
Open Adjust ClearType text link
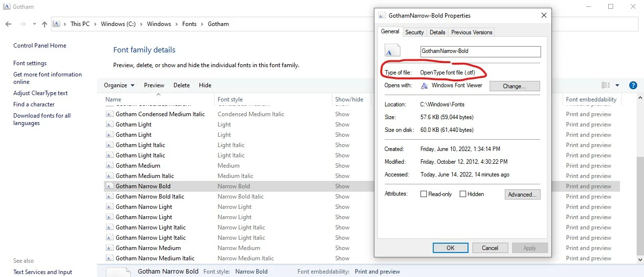tap(41, 93)
